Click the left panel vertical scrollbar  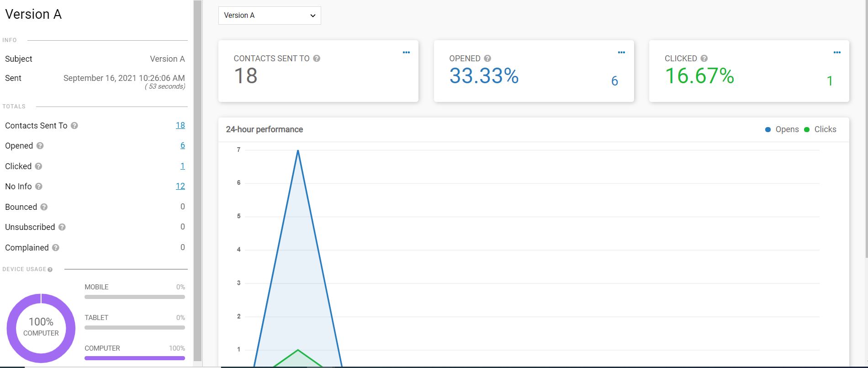[198, 181]
